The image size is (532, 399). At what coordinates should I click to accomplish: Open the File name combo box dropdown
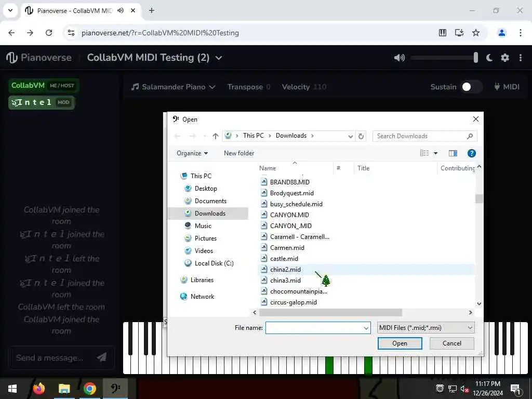click(x=366, y=328)
